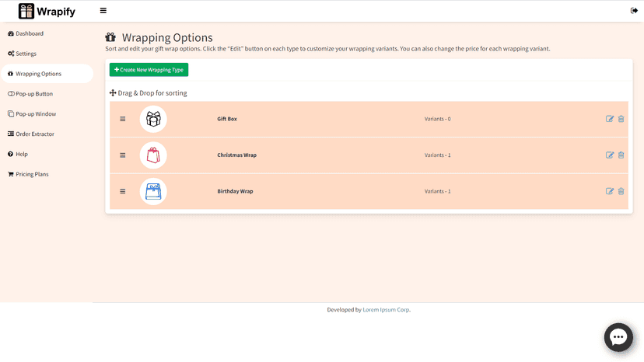Delete the Gift Box wrapping type

coord(621,119)
